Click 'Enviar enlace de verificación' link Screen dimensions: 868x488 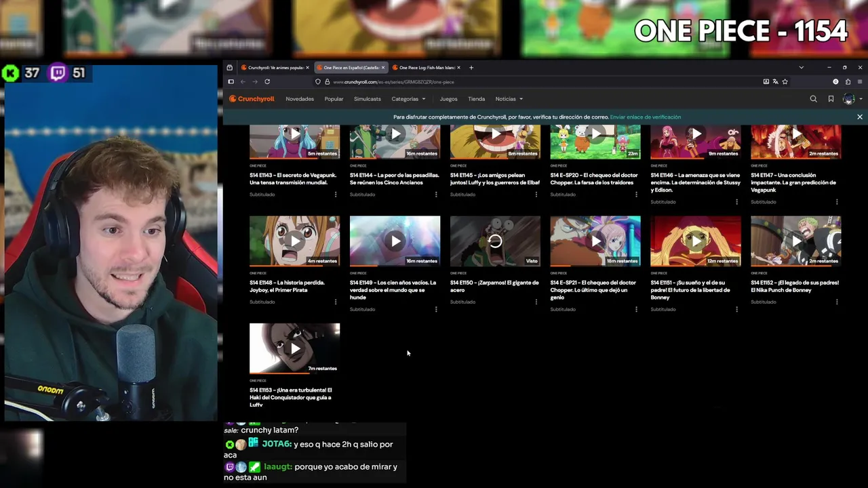645,117
